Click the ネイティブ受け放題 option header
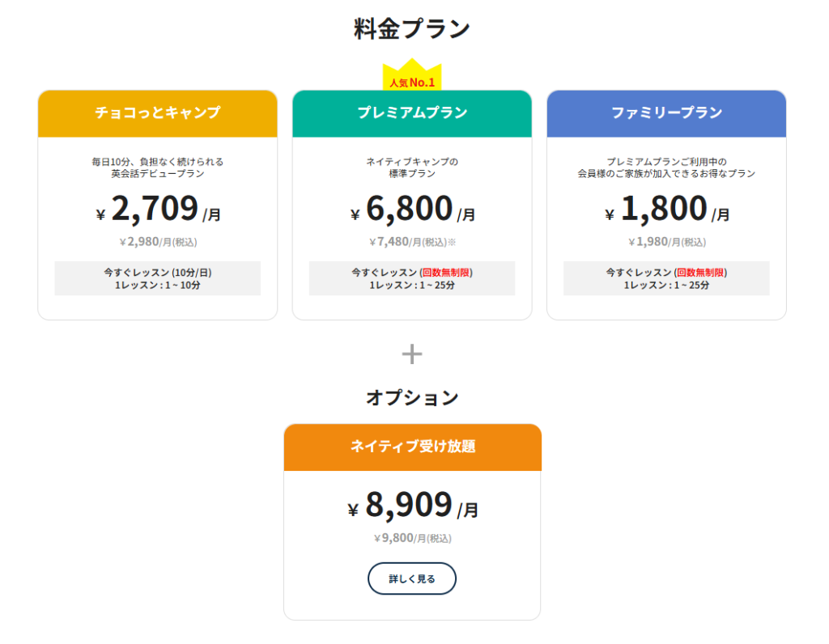This screenshot has width=829, height=644. coord(412,447)
